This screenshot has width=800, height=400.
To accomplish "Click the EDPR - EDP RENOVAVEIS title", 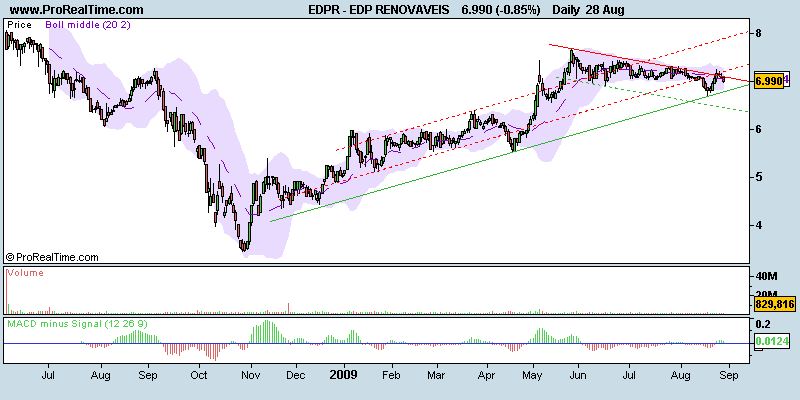I will (379, 10).
